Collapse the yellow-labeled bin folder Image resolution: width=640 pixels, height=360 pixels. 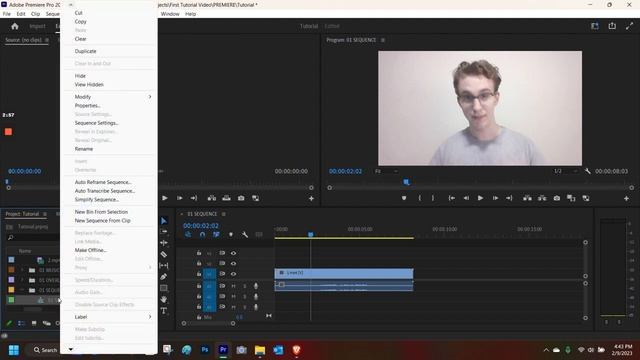pos(22,290)
